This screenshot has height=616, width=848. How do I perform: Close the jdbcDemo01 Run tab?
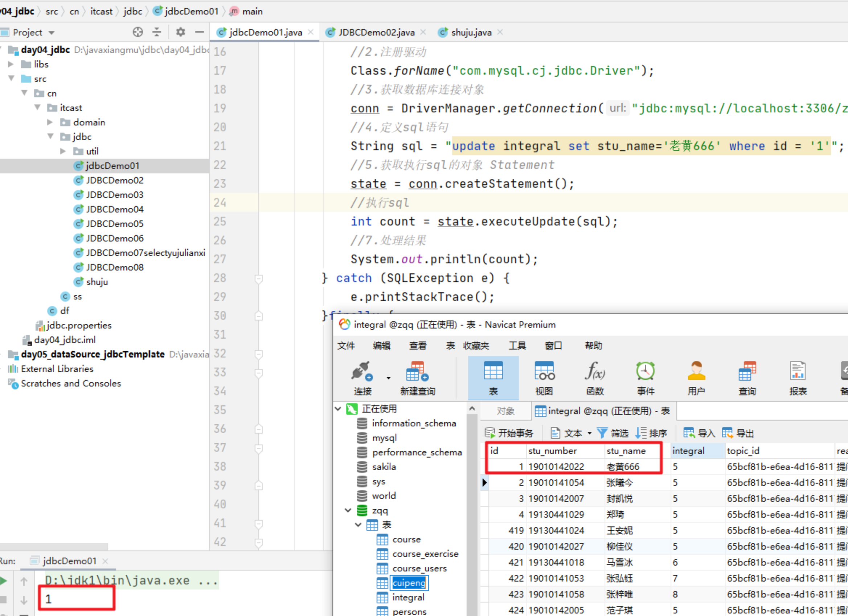[x=105, y=561]
